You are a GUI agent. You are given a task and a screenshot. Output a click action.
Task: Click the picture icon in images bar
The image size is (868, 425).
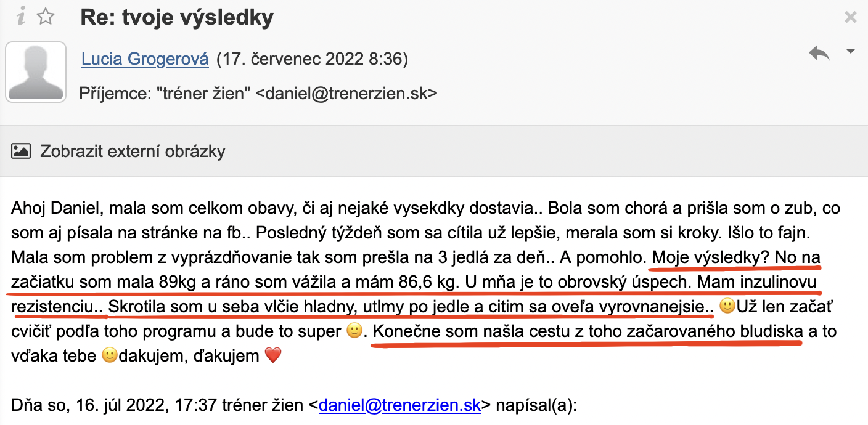21,150
